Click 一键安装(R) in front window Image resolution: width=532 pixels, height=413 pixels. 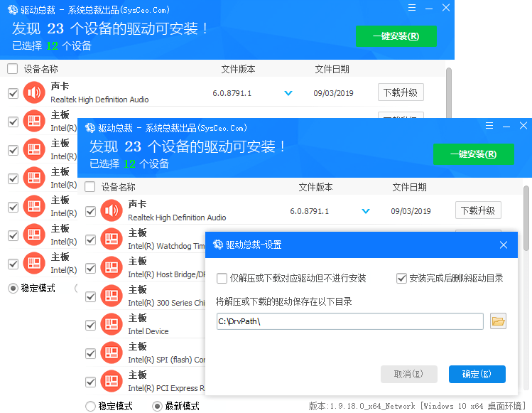[474, 154]
